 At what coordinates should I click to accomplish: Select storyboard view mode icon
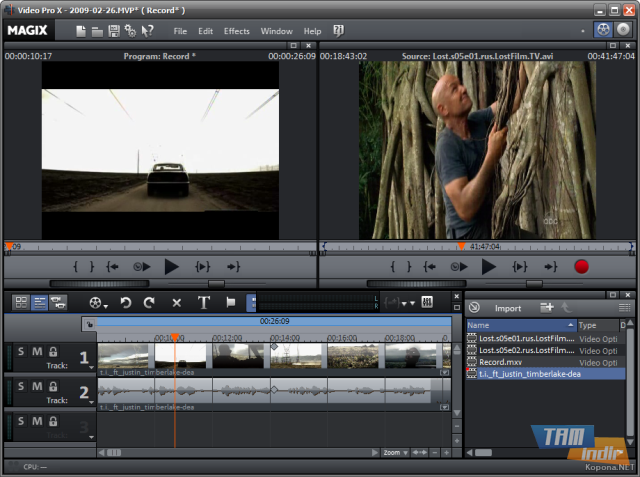pyautogui.click(x=21, y=302)
